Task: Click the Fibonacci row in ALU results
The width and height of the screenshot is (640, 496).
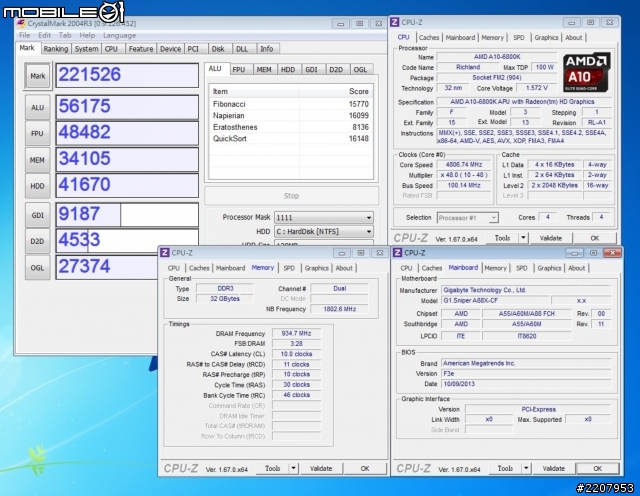Action: 291,104
